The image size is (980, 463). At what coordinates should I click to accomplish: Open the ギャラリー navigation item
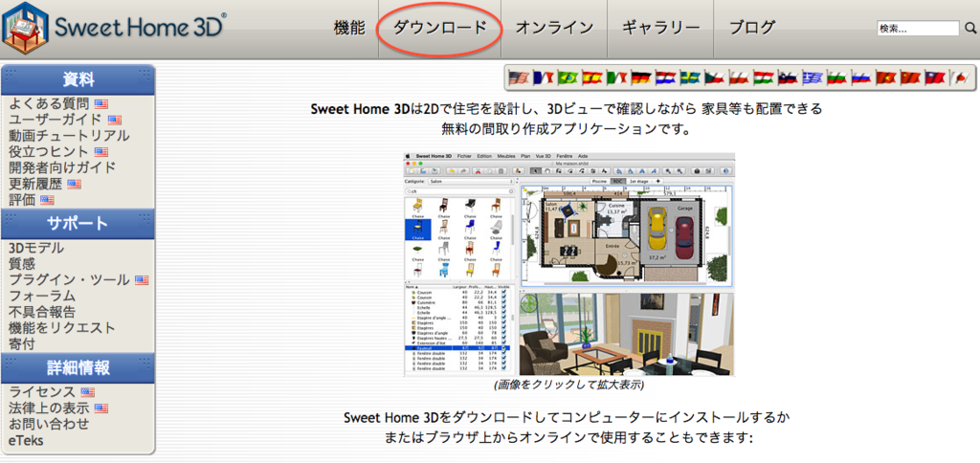point(660,28)
